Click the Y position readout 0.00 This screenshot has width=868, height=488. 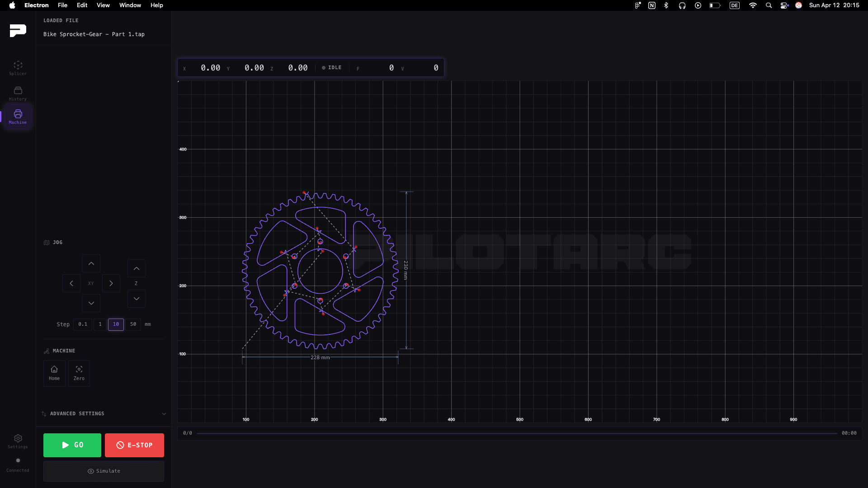click(x=254, y=68)
